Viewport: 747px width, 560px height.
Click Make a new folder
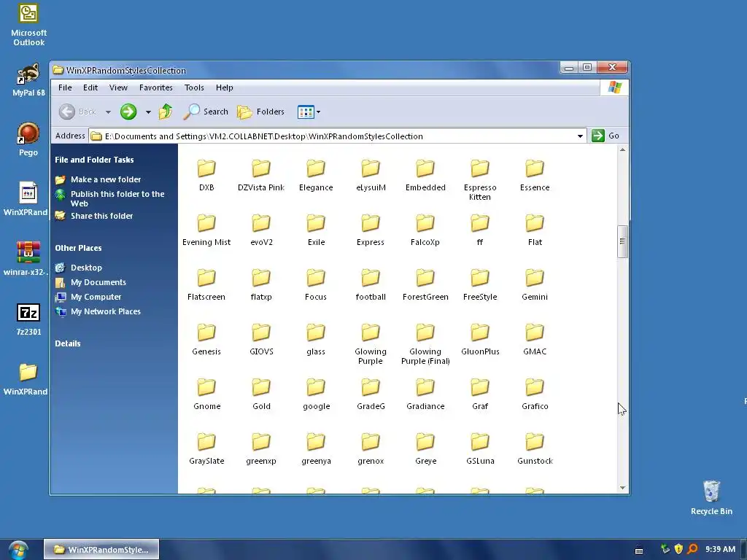pyautogui.click(x=106, y=179)
